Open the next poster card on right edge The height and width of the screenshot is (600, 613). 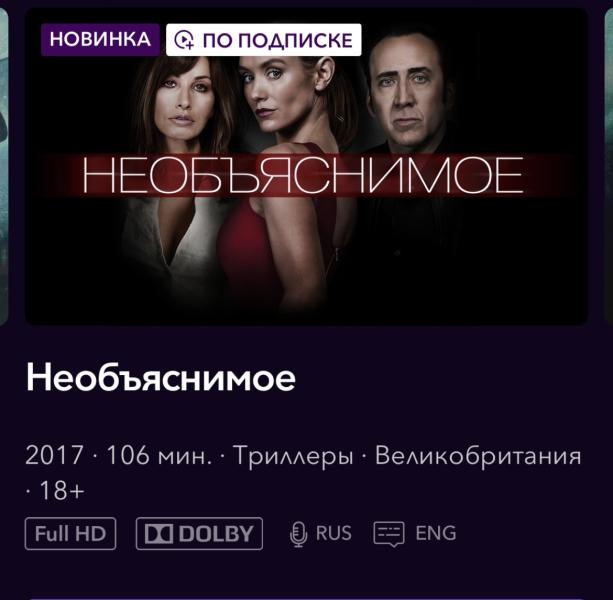609,166
